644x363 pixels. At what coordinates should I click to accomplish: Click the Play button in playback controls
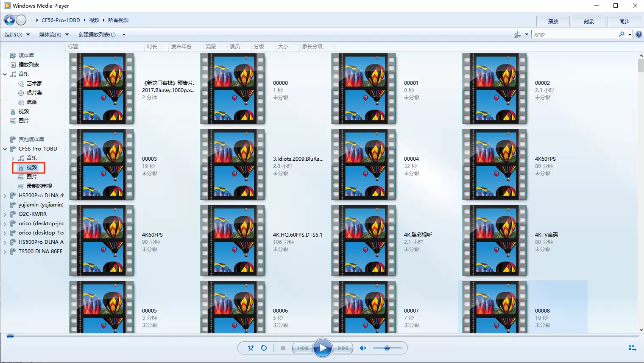coord(322,348)
